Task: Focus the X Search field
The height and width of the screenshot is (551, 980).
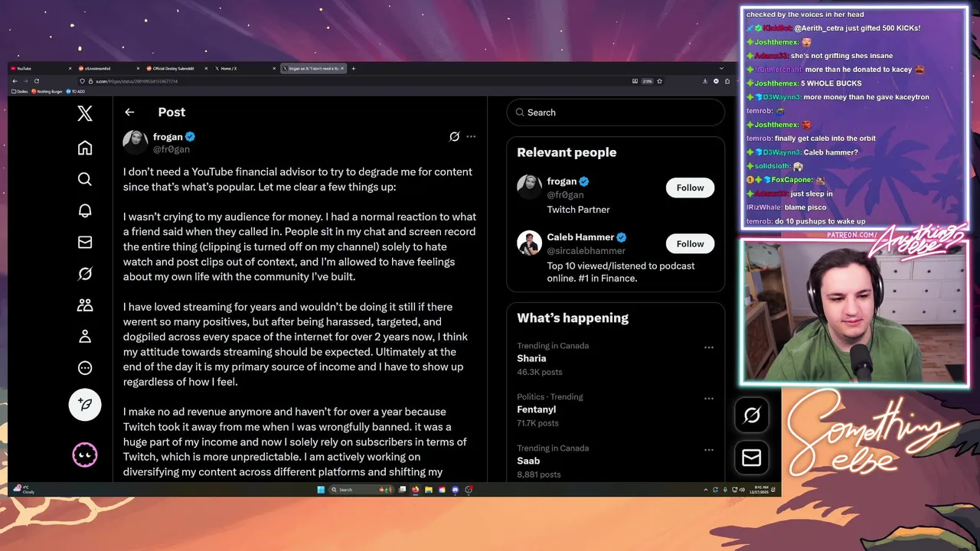Action: [x=616, y=112]
